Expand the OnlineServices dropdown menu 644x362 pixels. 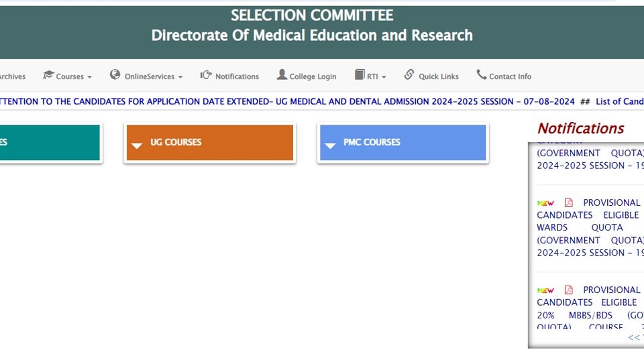154,76
